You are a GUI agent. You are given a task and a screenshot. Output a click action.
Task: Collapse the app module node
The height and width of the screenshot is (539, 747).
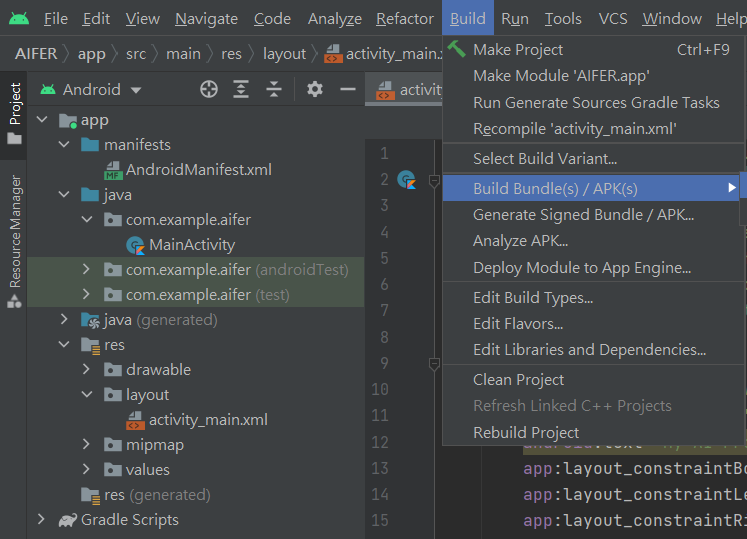click(x=42, y=119)
